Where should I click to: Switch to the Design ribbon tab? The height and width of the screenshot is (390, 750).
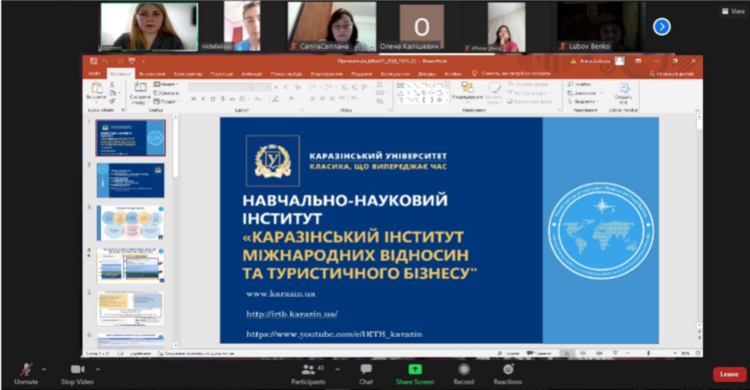188,74
